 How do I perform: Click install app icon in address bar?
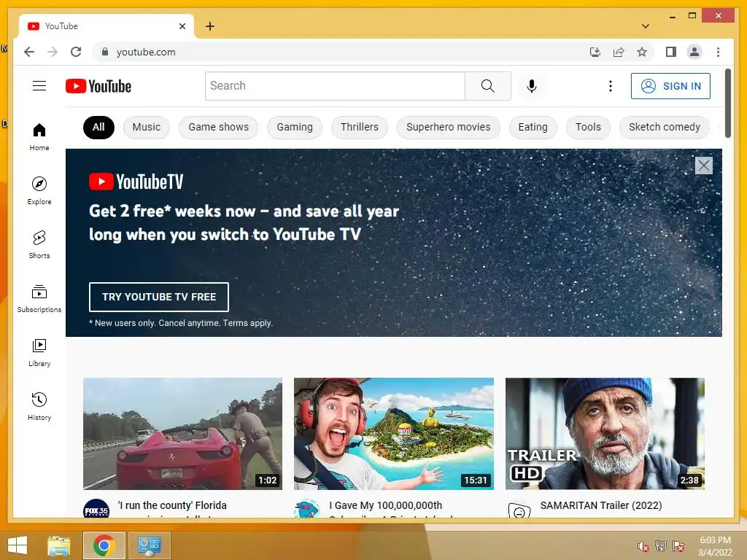click(x=595, y=52)
